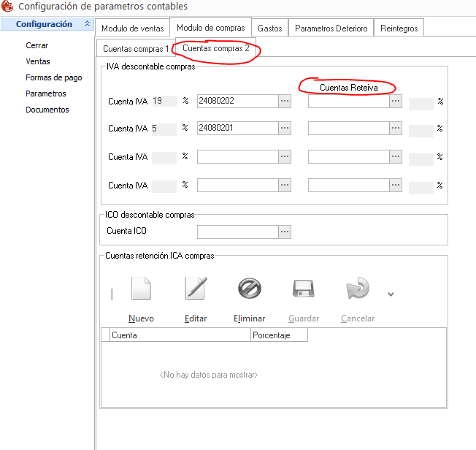Screen dimensions: 476x450
Task: Click the Porcentaje column header
Action: [278, 335]
